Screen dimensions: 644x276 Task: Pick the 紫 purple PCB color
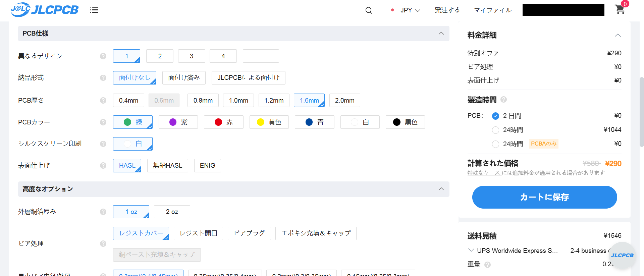click(x=178, y=122)
